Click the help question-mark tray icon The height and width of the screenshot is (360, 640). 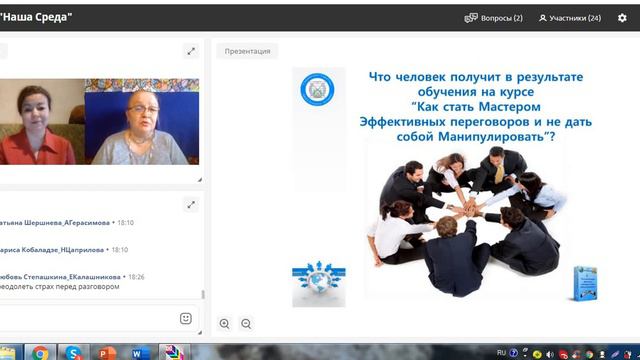(513, 353)
